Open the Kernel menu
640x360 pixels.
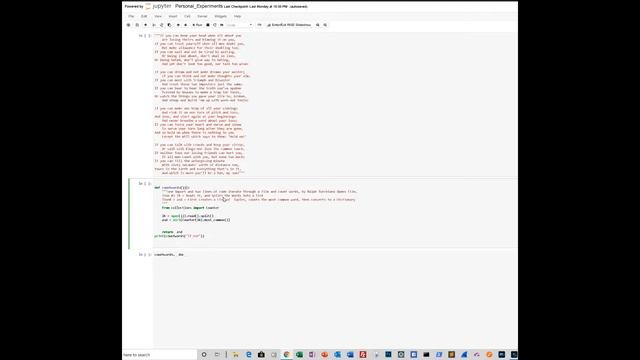pos(202,16)
